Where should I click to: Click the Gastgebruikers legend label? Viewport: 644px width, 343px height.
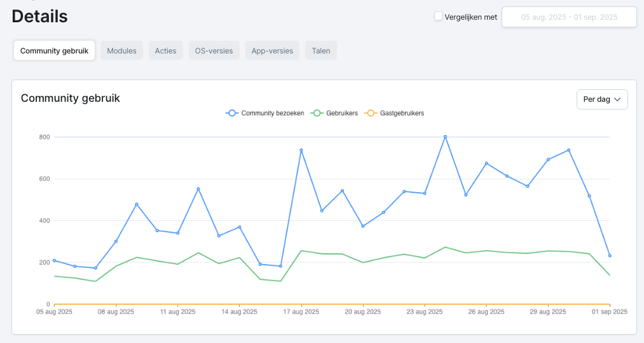[402, 113]
